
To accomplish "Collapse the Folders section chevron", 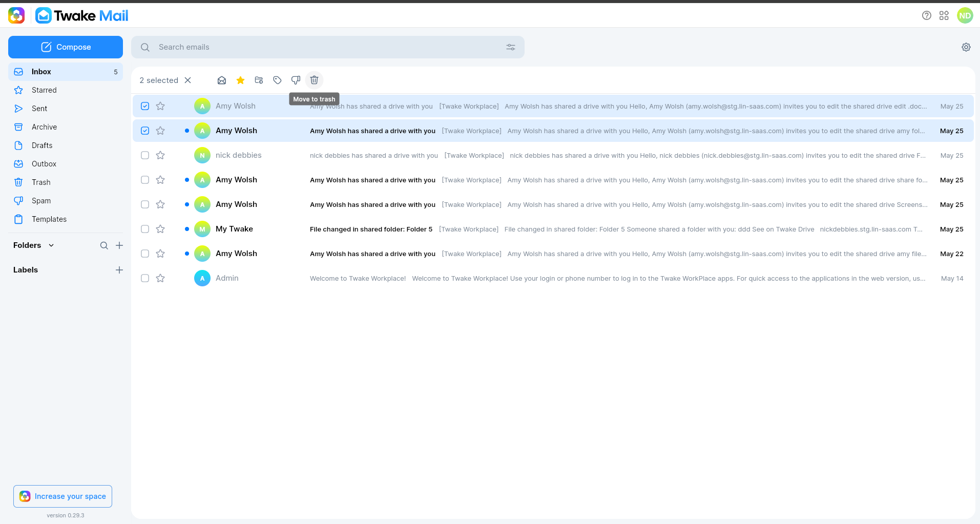I will [51, 245].
